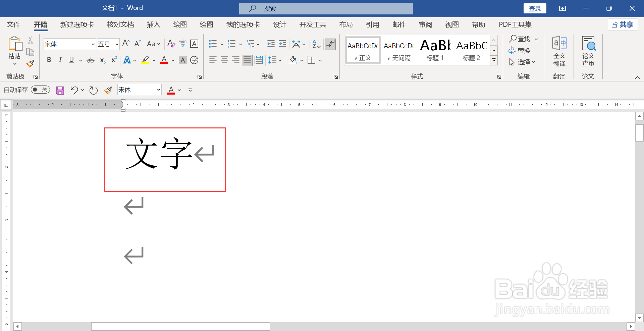Toggle Underline formatting
This screenshot has width=644, height=331.
(x=71, y=60)
